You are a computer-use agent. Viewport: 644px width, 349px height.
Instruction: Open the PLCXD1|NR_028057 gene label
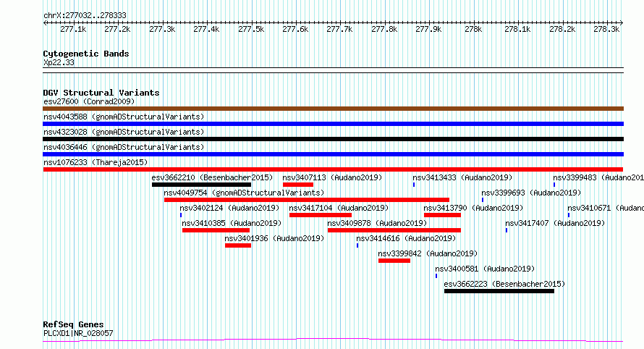(x=78, y=333)
